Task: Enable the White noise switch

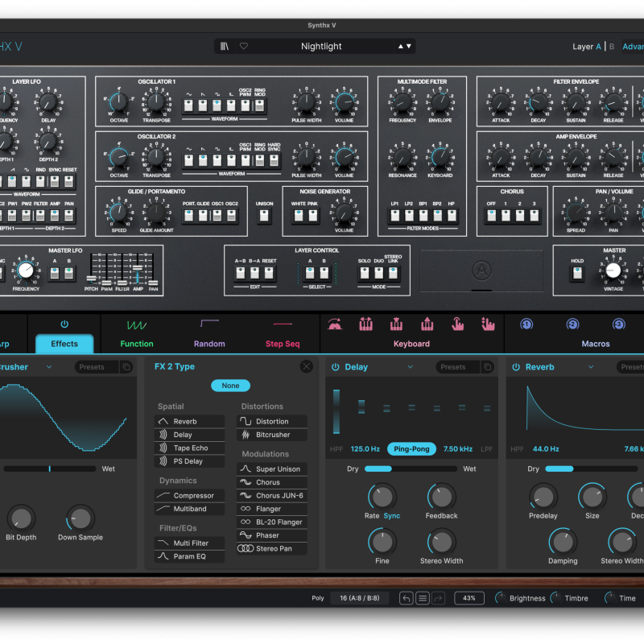Action: pyautogui.click(x=299, y=216)
